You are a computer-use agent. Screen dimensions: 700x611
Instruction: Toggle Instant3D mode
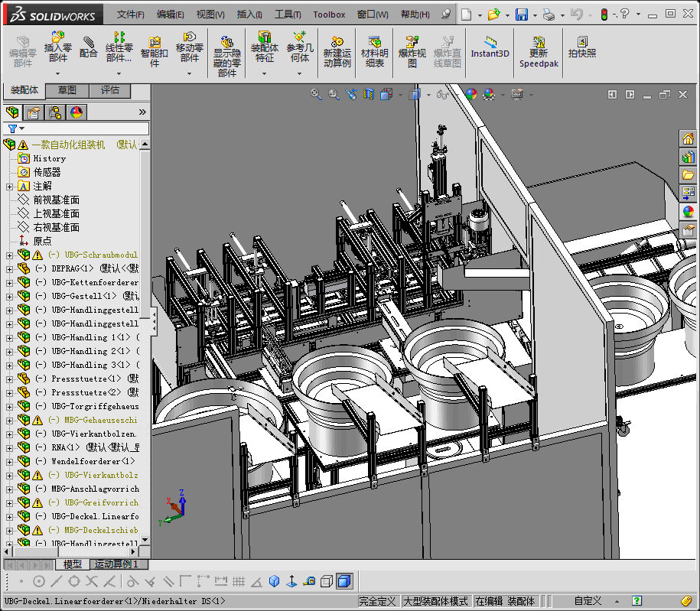click(490, 46)
